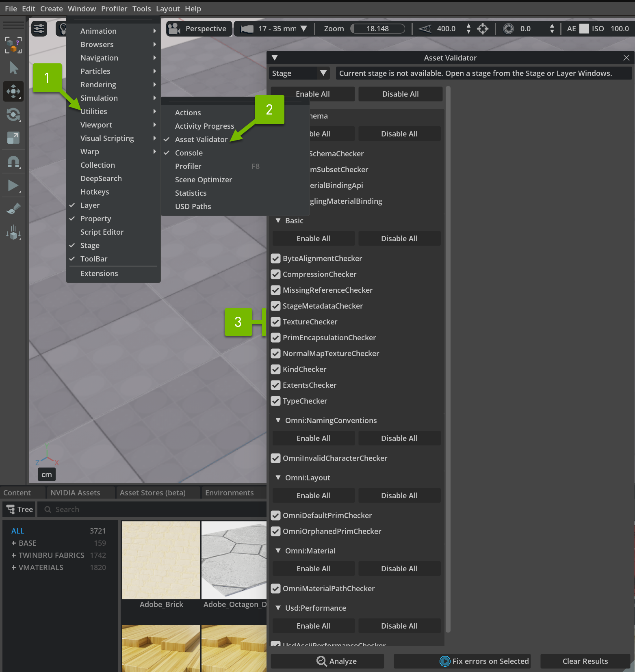Image resolution: width=635 pixels, height=672 pixels.
Task: Select the Adobe_Brick material thumbnail
Action: click(x=161, y=560)
